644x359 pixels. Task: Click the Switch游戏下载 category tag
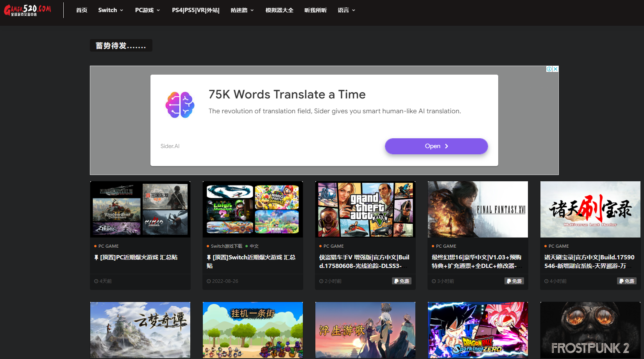[x=226, y=246]
